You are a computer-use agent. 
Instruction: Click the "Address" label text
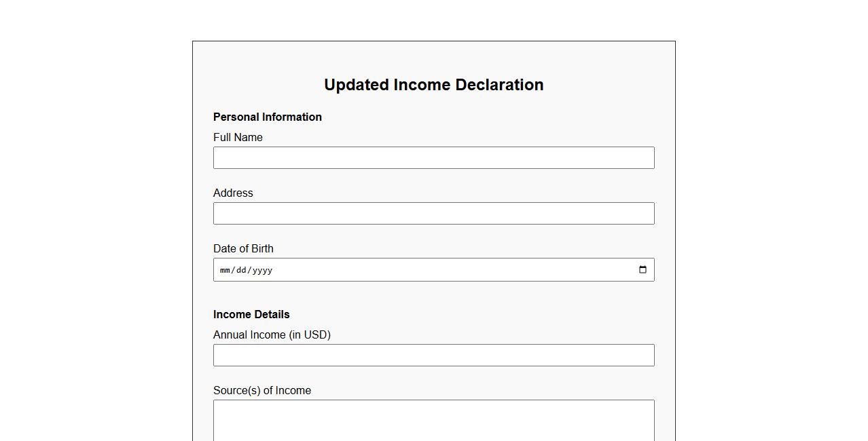[233, 193]
